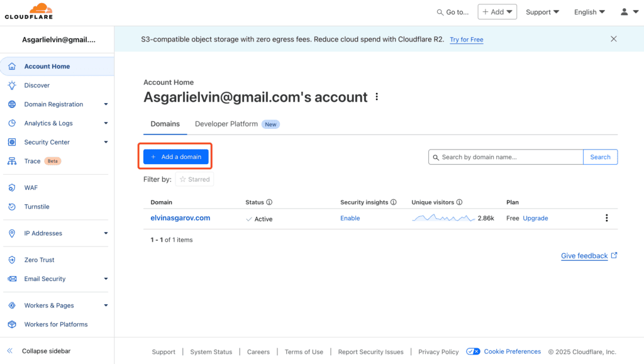Focus the Search by domain name field
This screenshot has height=364, width=644.
(x=506, y=157)
